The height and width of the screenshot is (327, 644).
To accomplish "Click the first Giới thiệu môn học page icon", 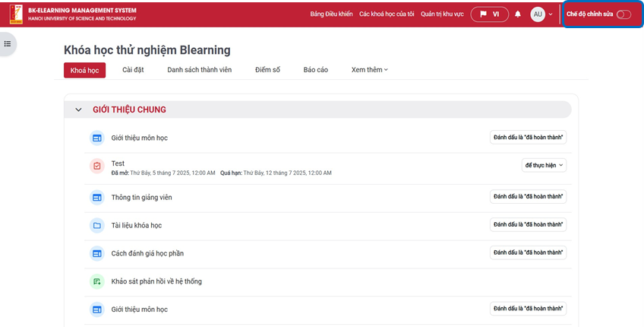I will pyautogui.click(x=97, y=138).
